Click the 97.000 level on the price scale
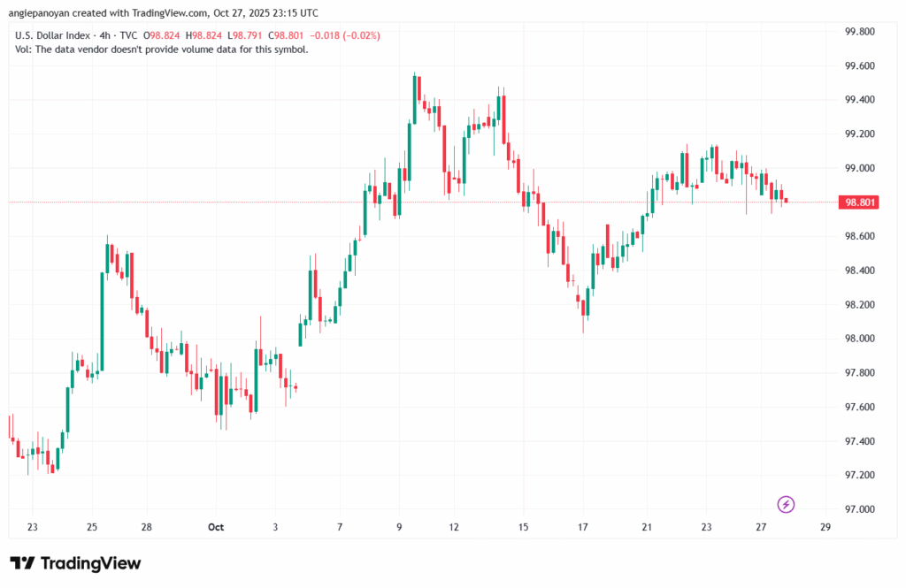The height and width of the screenshot is (588, 906). coord(860,509)
